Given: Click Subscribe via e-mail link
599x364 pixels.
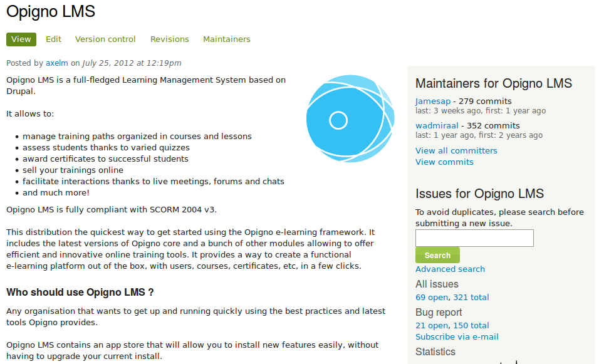Looking at the screenshot, I should pyautogui.click(x=457, y=337).
